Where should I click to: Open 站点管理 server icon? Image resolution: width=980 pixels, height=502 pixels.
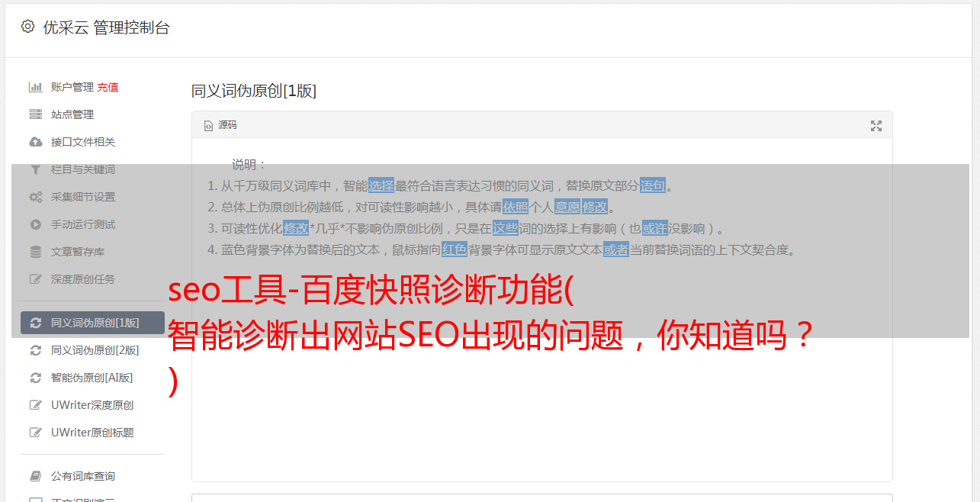click(x=35, y=114)
